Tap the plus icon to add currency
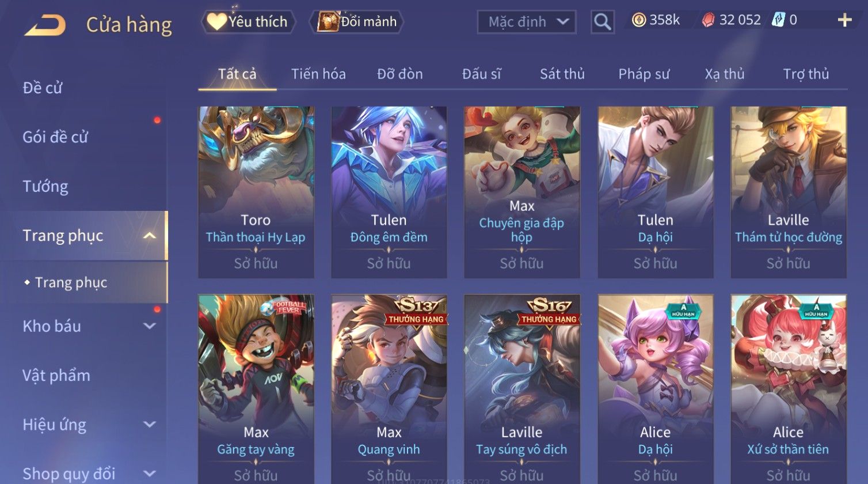 pyautogui.click(x=844, y=21)
